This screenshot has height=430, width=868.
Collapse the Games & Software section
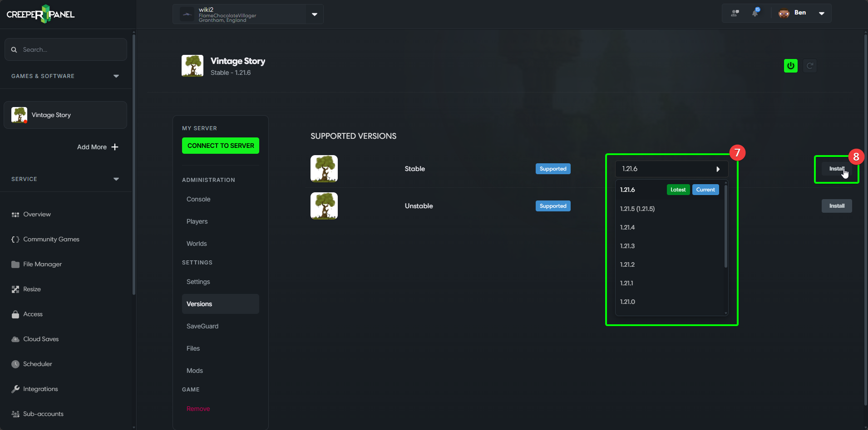coord(116,76)
